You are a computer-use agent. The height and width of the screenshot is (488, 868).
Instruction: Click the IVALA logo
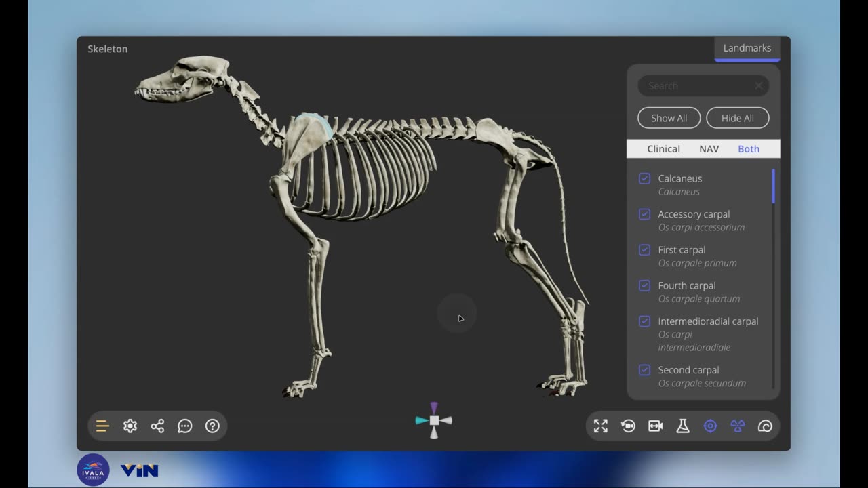pyautogui.click(x=93, y=470)
